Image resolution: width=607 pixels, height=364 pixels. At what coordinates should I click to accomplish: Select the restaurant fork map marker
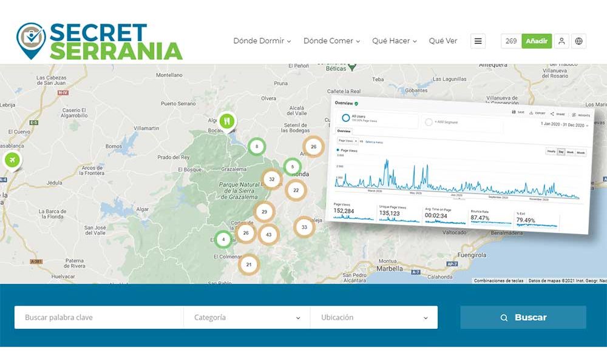point(227,121)
